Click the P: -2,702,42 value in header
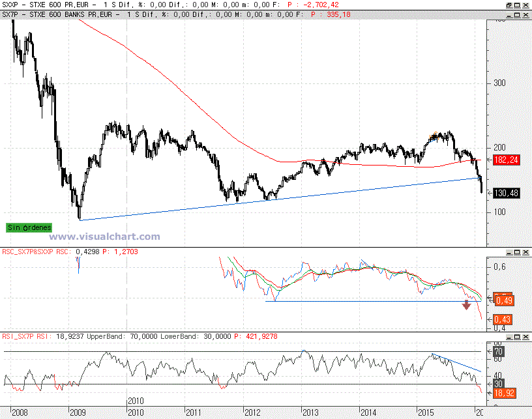Screen dimensions: 532x419 (x=313, y=5)
